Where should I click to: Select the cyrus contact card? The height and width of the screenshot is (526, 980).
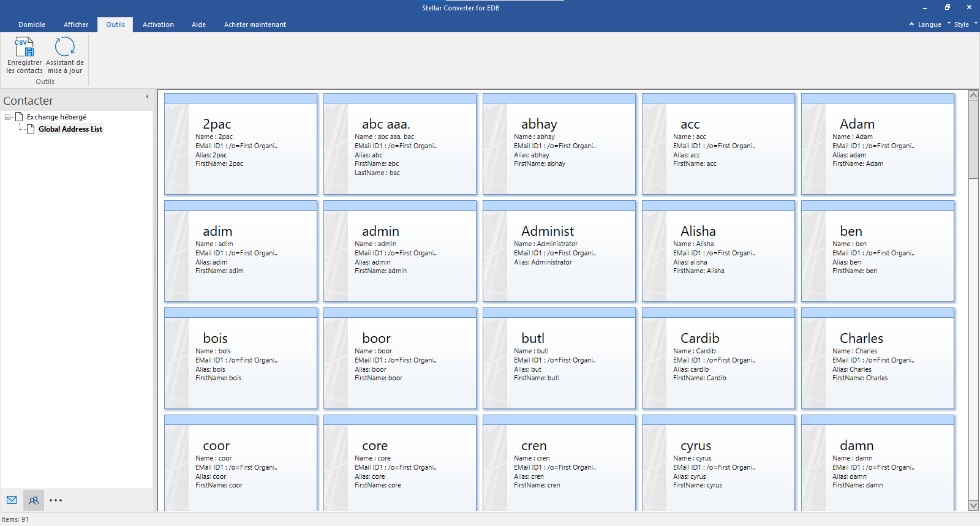pyautogui.click(x=718, y=463)
